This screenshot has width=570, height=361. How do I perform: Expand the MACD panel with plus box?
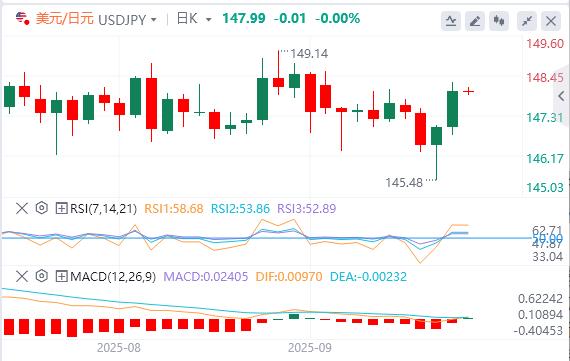61,277
